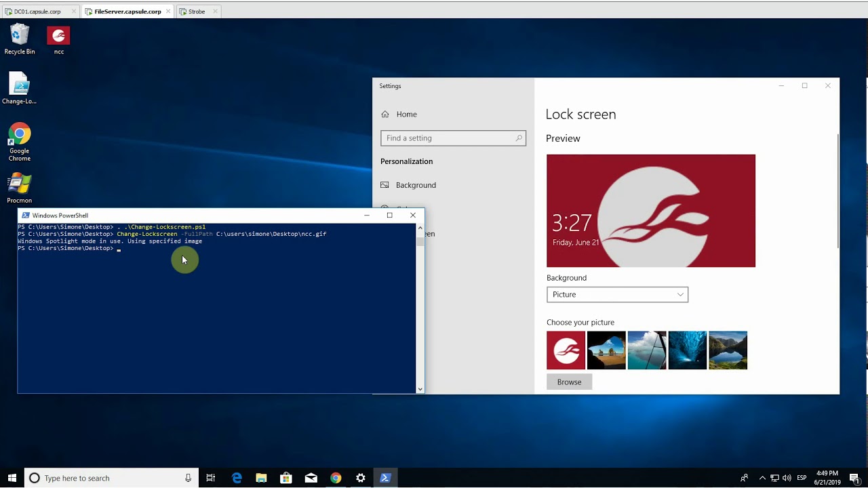
Task: Open File Explorer from the taskbar
Action: pyautogui.click(x=261, y=478)
